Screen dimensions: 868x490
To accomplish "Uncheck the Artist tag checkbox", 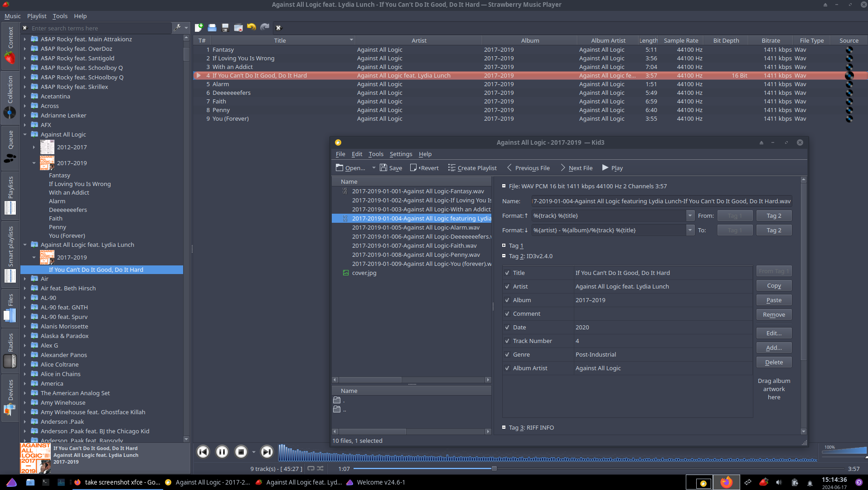I will 507,286.
